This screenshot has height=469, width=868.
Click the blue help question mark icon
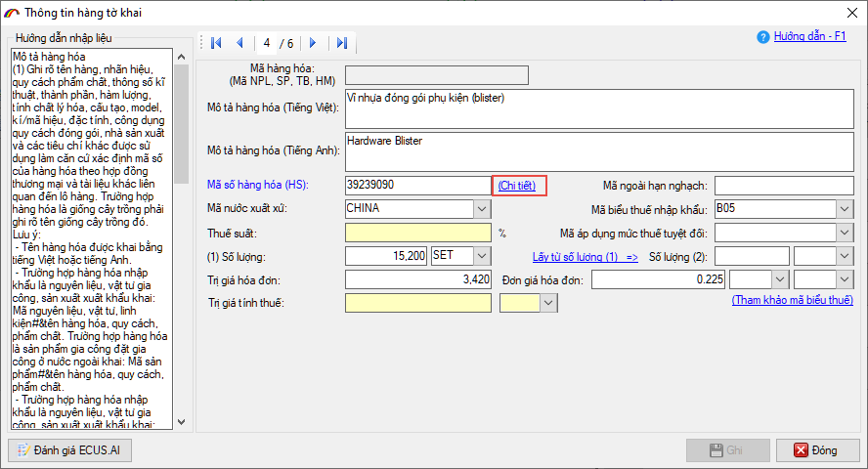click(763, 37)
